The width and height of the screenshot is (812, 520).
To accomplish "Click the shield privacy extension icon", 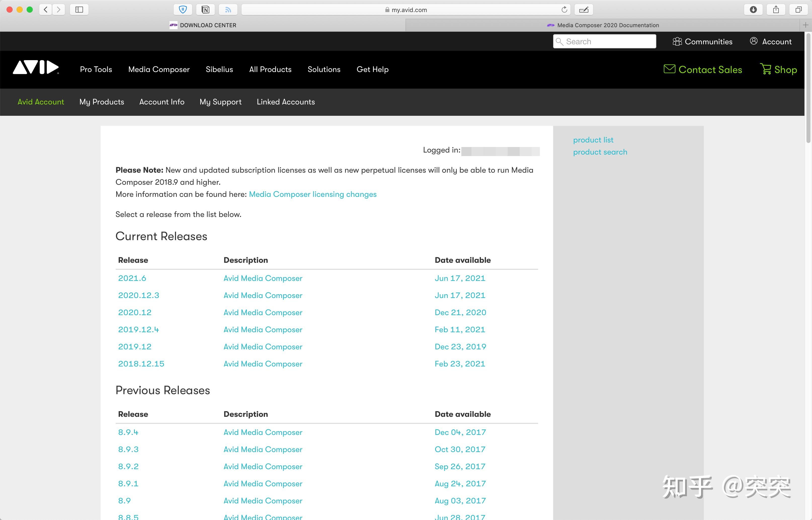I will coord(183,10).
